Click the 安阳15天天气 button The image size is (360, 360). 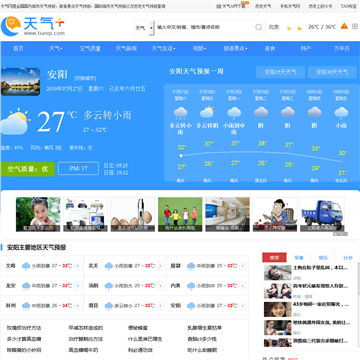tap(280, 72)
